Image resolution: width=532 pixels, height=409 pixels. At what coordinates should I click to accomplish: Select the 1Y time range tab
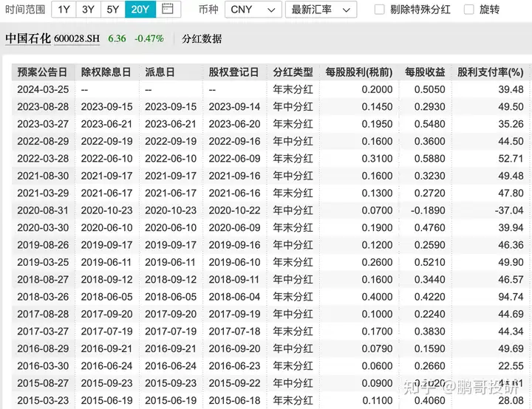tap(64, 10)
